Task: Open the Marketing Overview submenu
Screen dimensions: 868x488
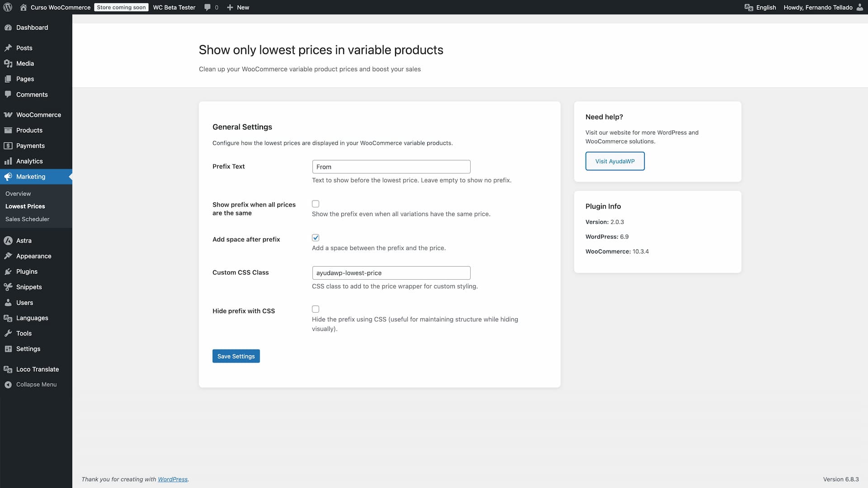Action: click(18, 193)
